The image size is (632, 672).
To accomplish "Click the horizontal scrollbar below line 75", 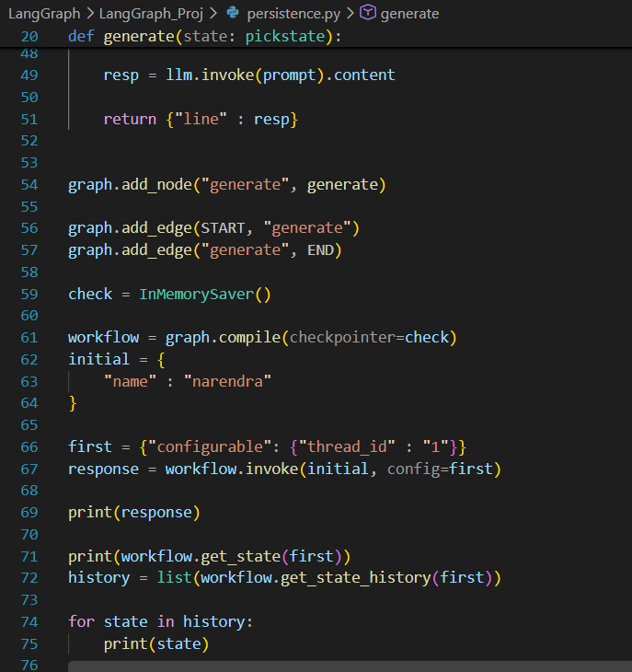I will coord(350,666).
